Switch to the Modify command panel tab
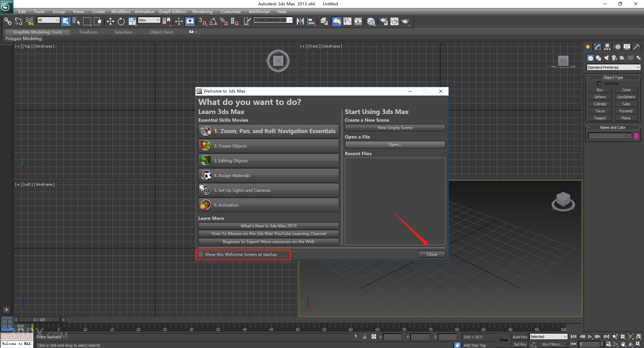Screen dimensions: 644x348 (x=598, y=47)
